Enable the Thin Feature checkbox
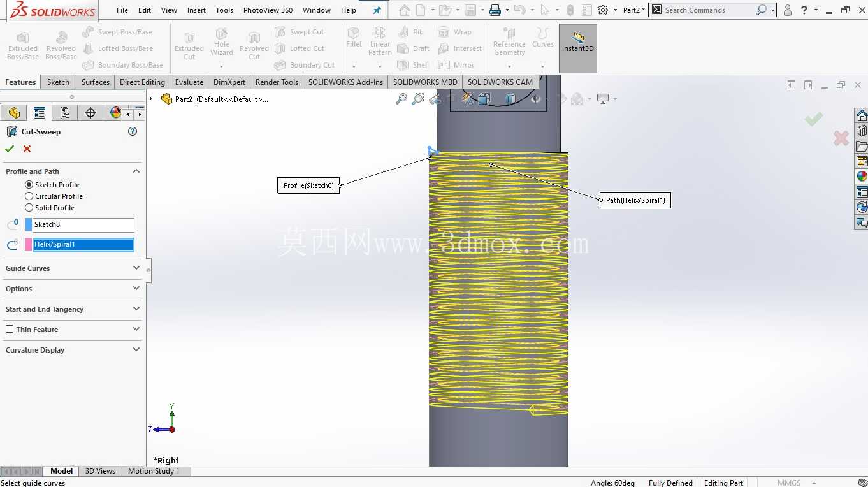Screen dimensions: 868x487 coord(10,330)
